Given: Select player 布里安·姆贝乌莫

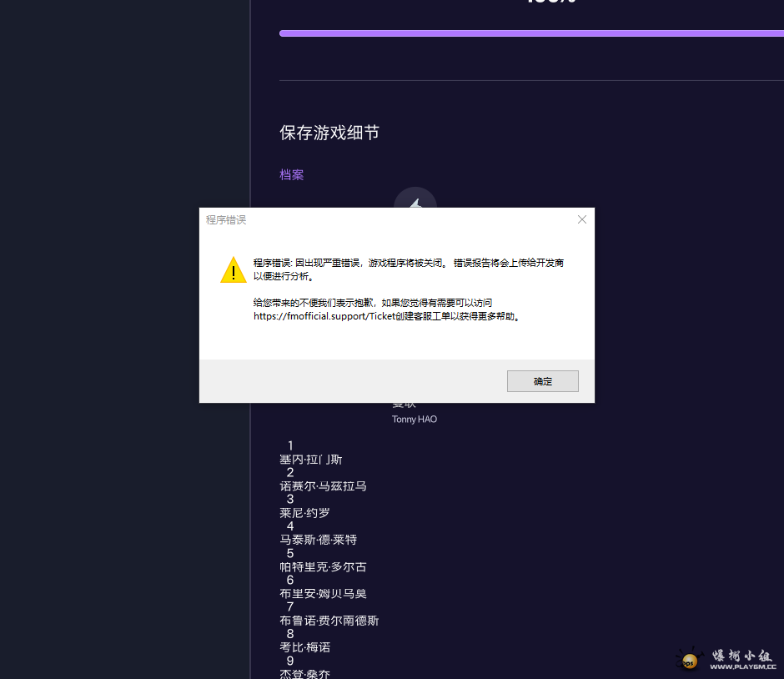Looking at the screenshot, I should (x=323, y=594).
